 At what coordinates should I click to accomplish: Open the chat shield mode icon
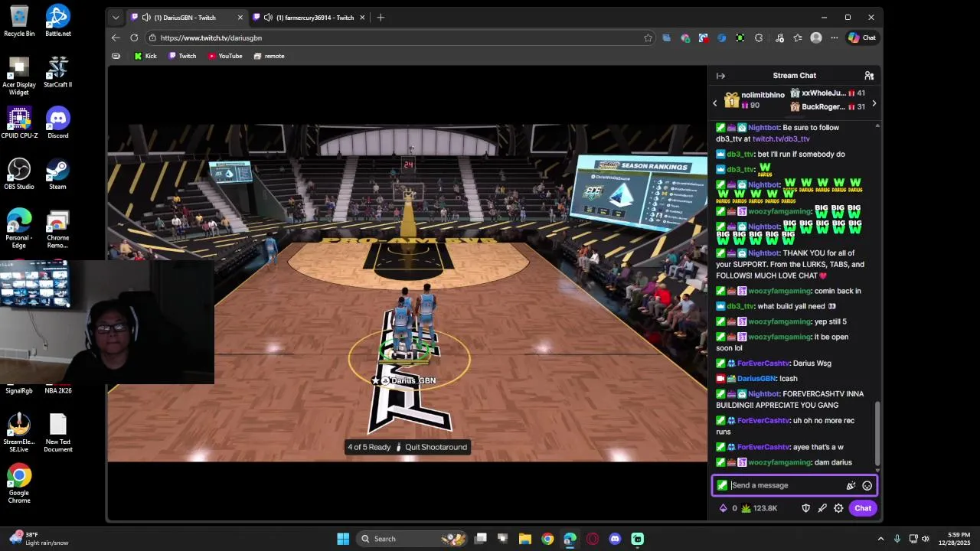point(805,508)
